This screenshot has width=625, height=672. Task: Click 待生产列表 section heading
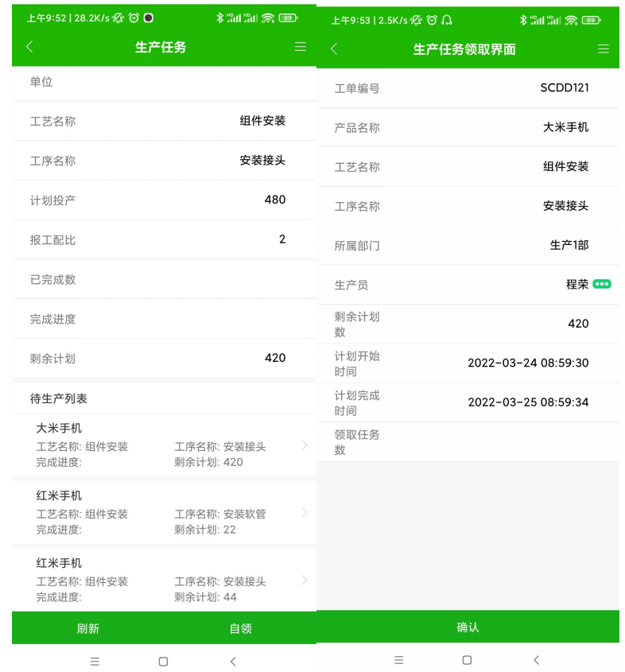[x=59, y=398]
